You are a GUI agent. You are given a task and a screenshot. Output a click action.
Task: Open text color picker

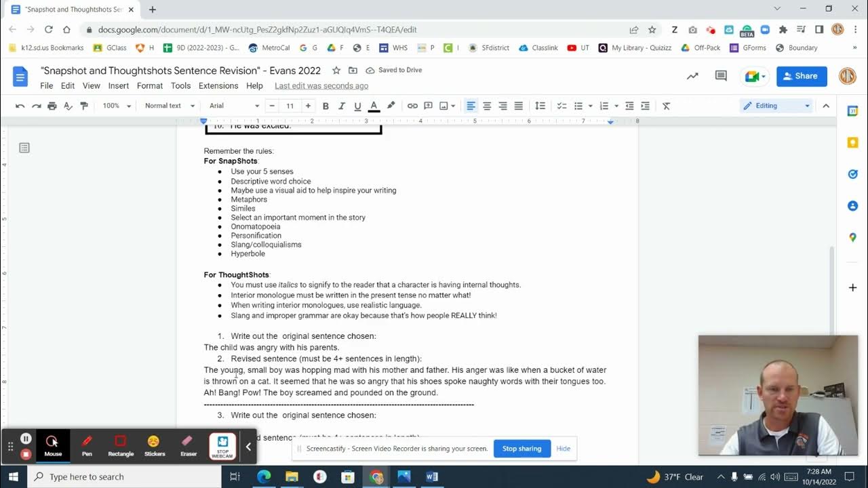point(374,106)
